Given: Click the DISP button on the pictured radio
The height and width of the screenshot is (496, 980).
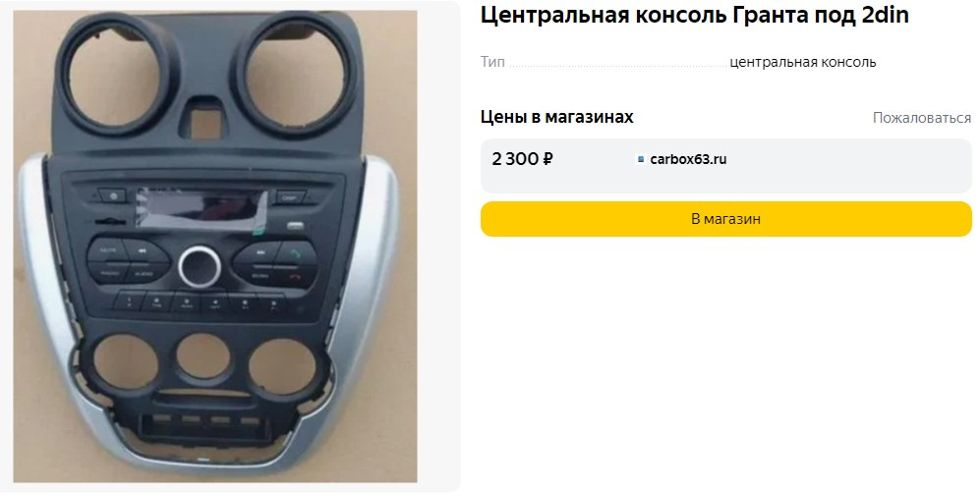Looking at the screenshot, I should tap(289, 197).
